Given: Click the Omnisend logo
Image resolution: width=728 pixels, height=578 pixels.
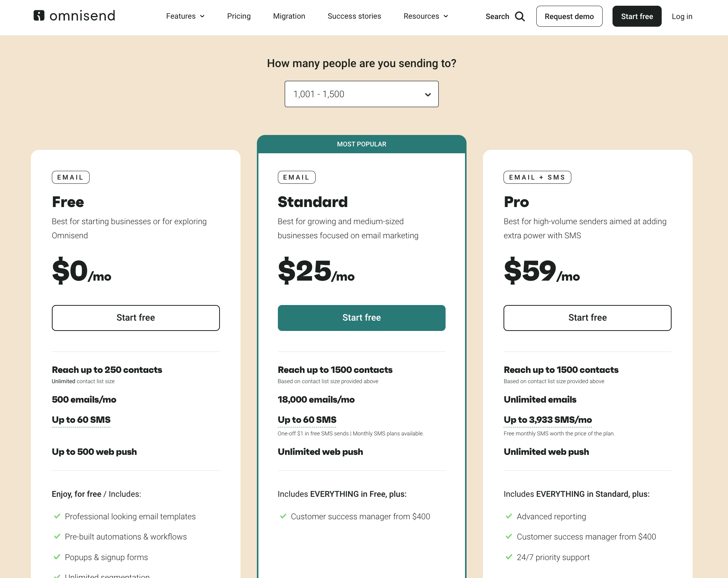Looking at the screenshot, I should click(x=74, y=15).
